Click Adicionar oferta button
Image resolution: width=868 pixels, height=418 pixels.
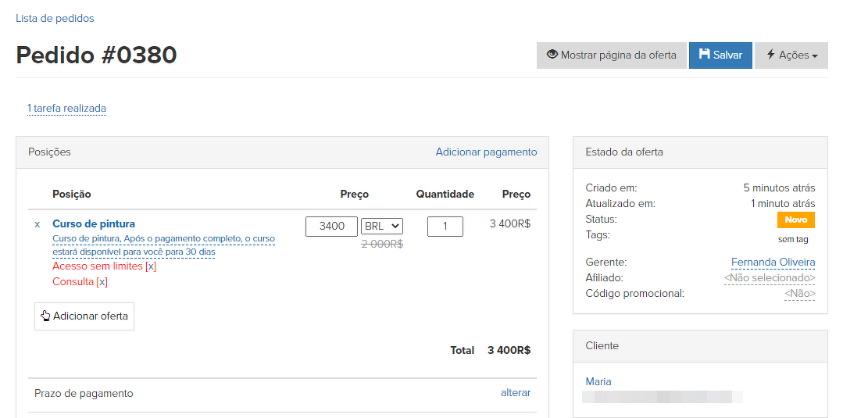pos(84,316)
